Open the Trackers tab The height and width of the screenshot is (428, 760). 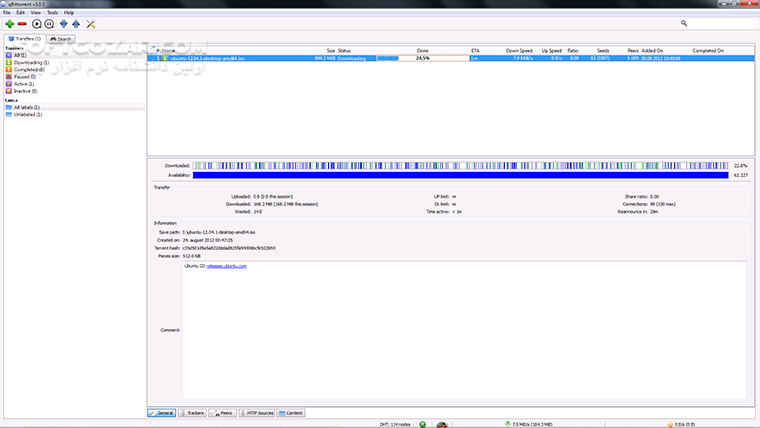(x=192, y=413)
